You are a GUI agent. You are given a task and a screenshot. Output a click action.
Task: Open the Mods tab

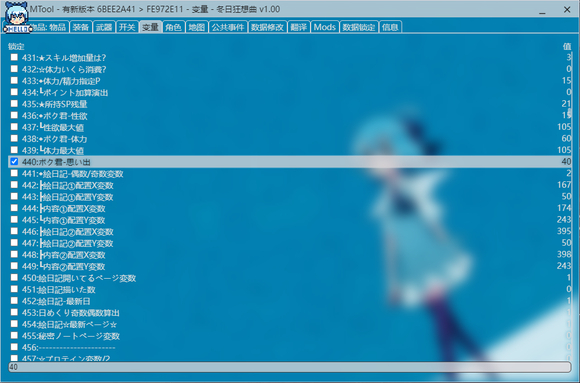click(x=324, y=27)
